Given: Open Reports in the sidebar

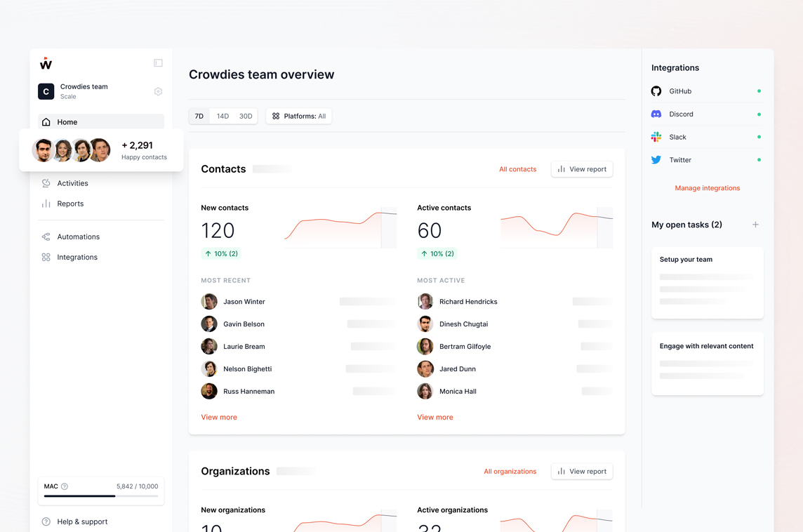Looking at the screenshot, I should pyautogui.click(x=101, y=204).
